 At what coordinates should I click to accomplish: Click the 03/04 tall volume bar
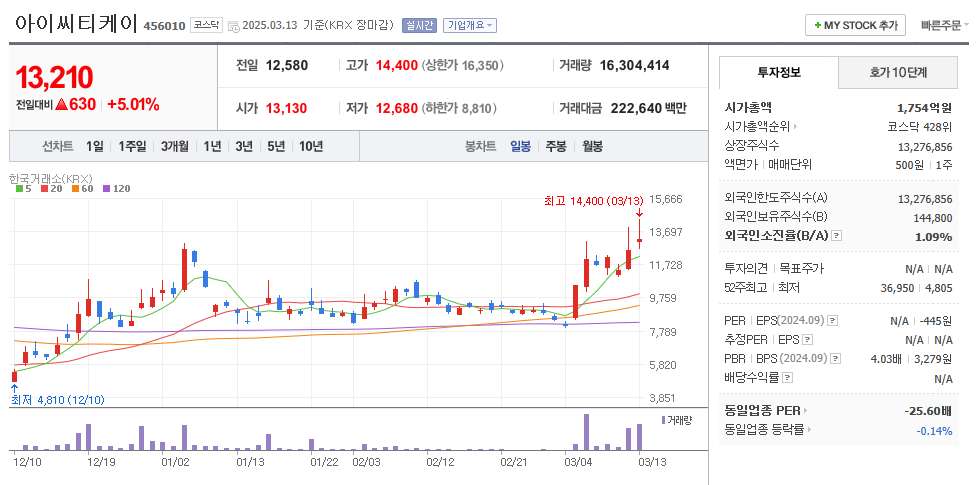click(x=586, y=432)
